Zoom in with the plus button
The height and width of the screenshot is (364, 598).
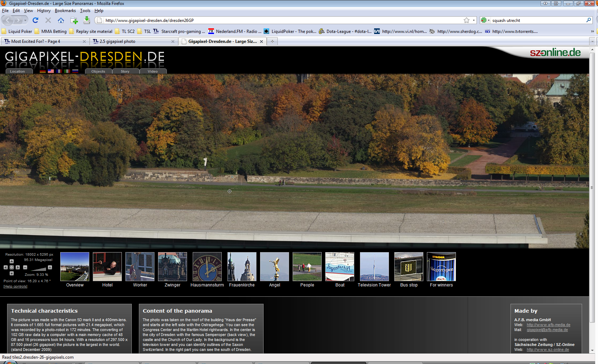(x=50, y=267)
